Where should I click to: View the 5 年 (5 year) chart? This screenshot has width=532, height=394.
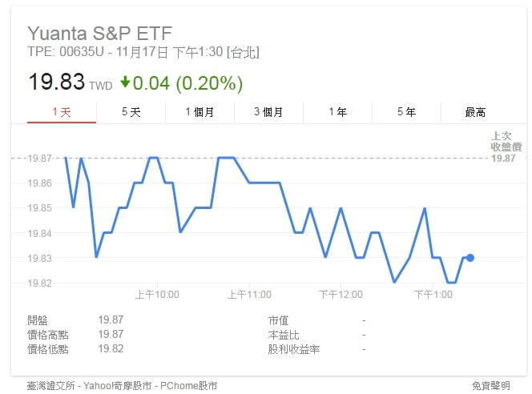coord(406,113)
